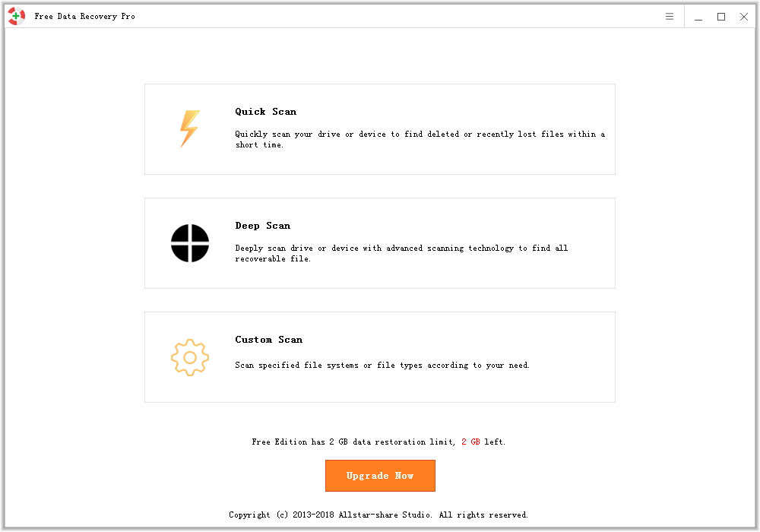Click the Free Edition restoration limit notice
The width and height of the screenshot is (760, 532).
pos(353,442)
